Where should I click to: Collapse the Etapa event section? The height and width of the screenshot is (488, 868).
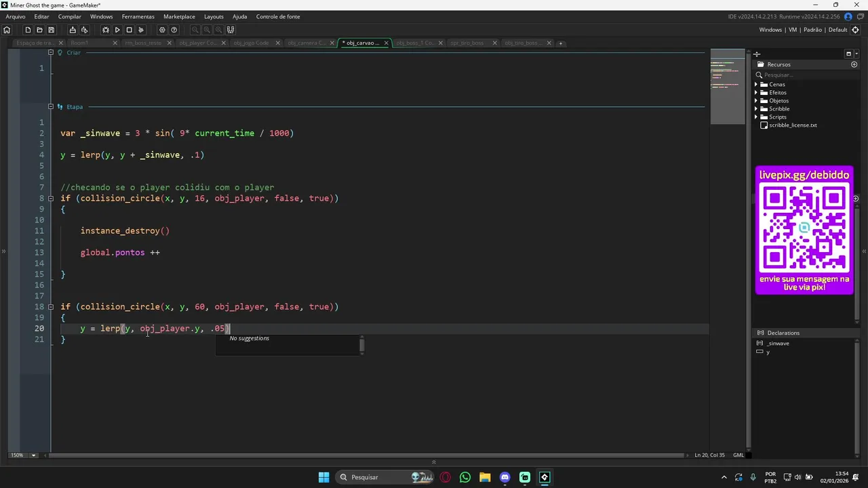click(x=50, y=106)
